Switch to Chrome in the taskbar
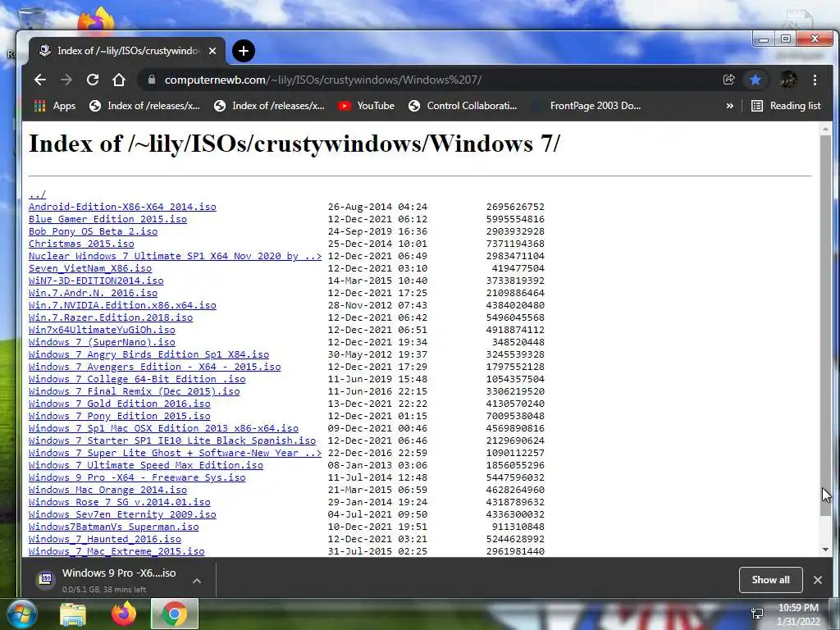Screen dimensions: 840x630 pyautogui.click(x=174, y=614)
